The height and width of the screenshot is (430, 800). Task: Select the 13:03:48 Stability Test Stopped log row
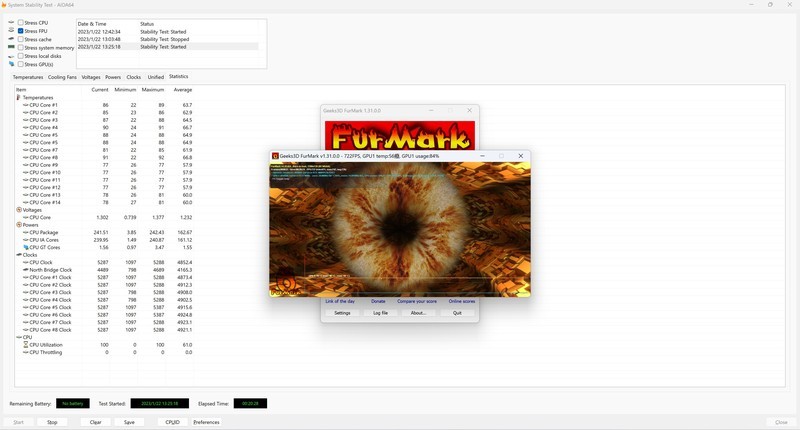pos(167,39)
